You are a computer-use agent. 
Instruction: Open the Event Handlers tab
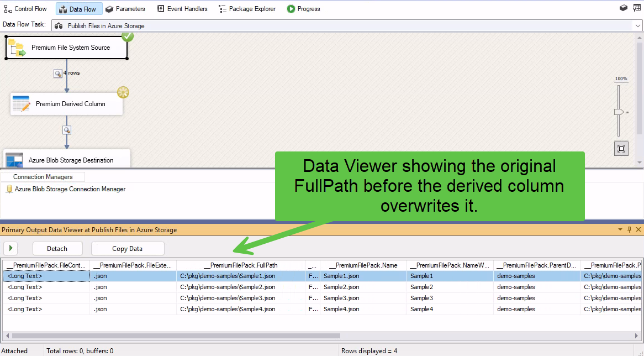point(182,9)
